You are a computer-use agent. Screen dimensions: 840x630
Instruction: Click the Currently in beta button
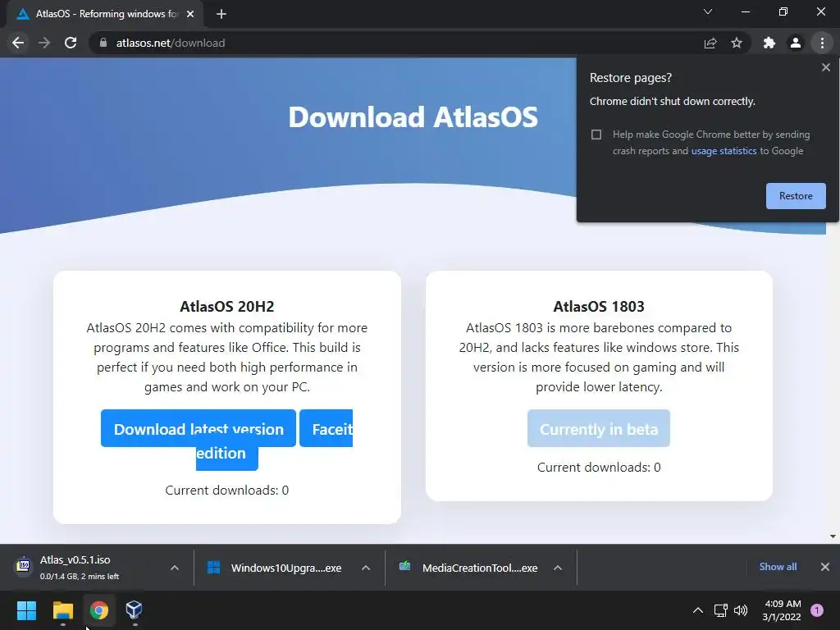598,428
